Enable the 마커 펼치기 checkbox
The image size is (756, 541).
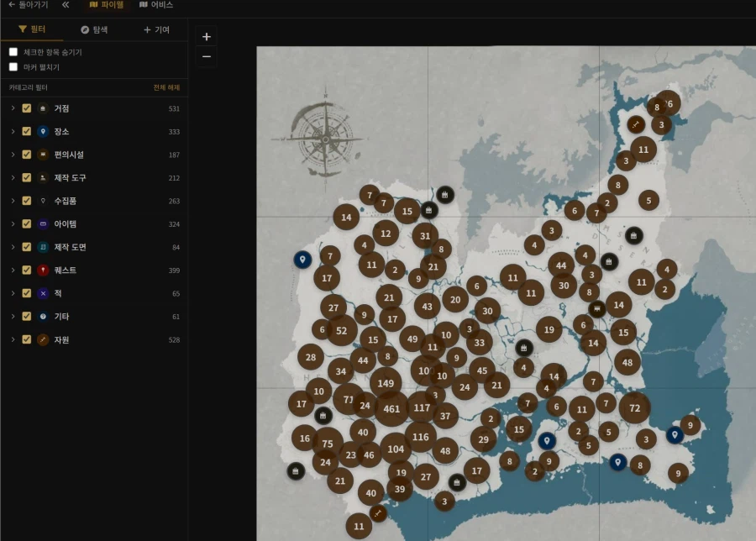(13, 66)
